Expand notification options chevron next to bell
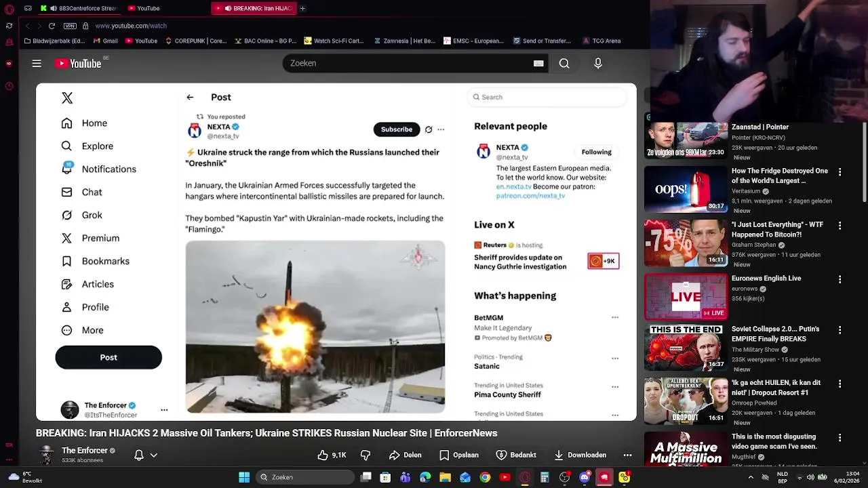Screen dimensions: 868x488 pos(154,455)
